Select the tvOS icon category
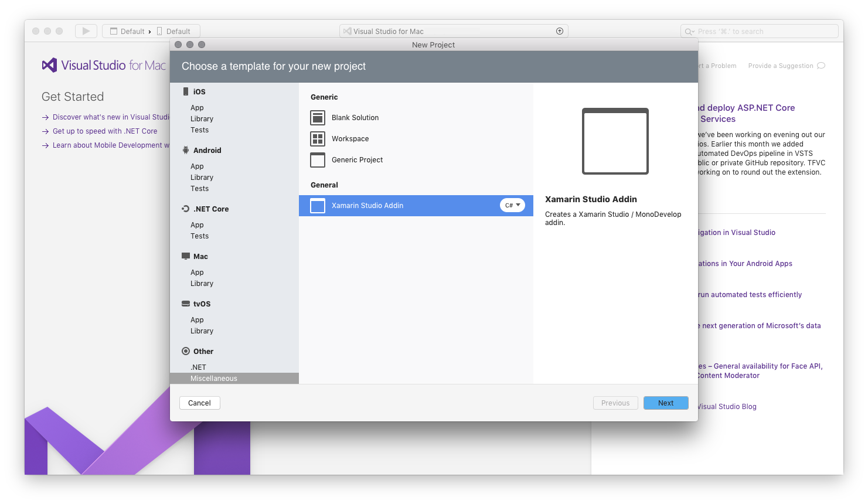This screenshot has height=504, width=868. pyautogui.click(x=186, y=304)
